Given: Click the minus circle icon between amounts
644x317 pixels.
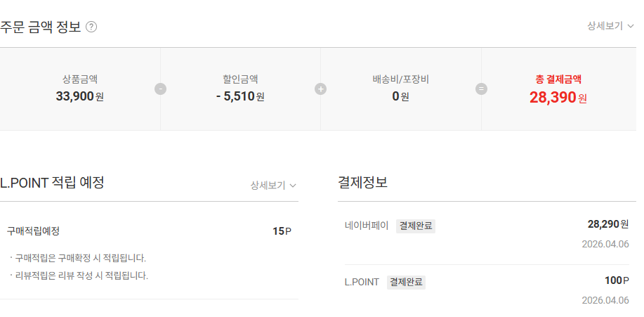Looking at the screenshot, I should (x=160, y=89).
